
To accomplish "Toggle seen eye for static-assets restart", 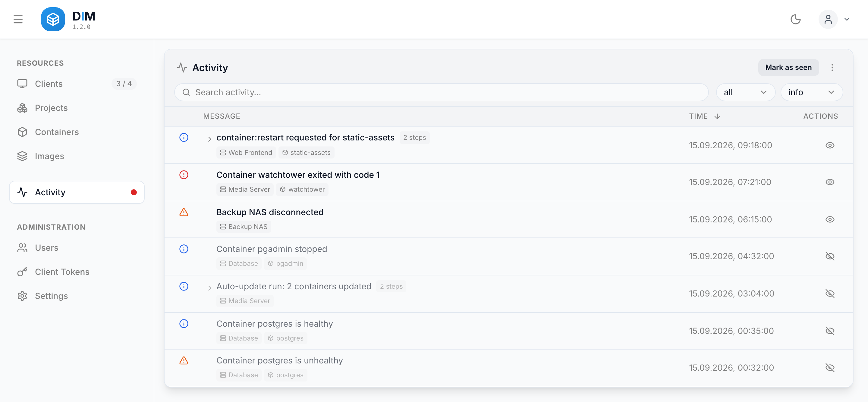I will [830, 145].
